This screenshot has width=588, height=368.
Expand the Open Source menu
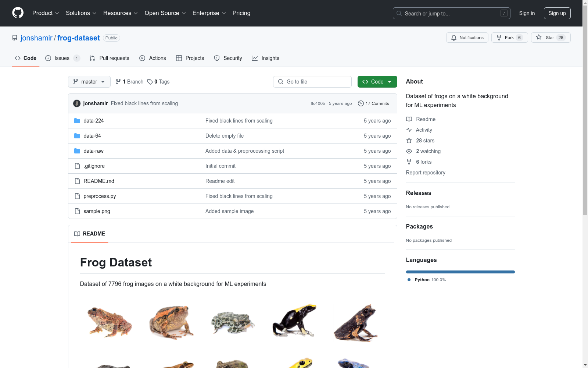click(165, 13)
